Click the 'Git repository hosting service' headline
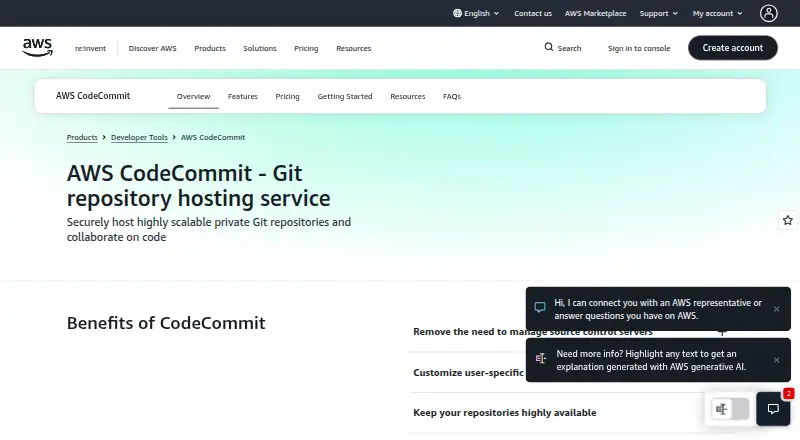This screenshot has height=440, width=800. coord(198,186)
